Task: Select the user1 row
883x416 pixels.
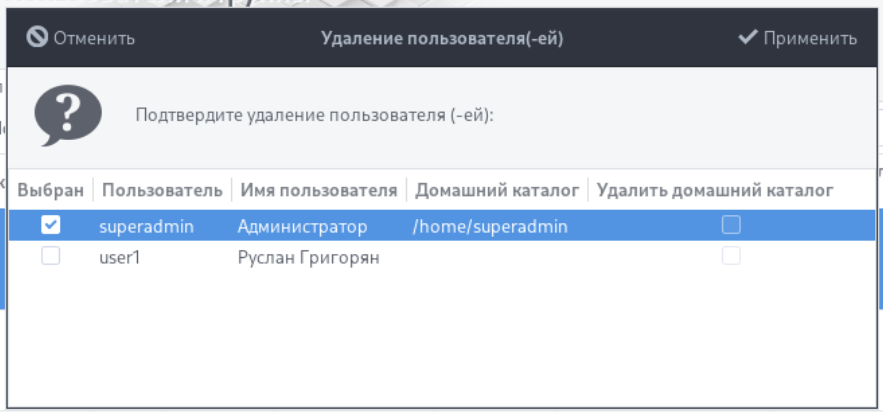Action: [122, 256]
